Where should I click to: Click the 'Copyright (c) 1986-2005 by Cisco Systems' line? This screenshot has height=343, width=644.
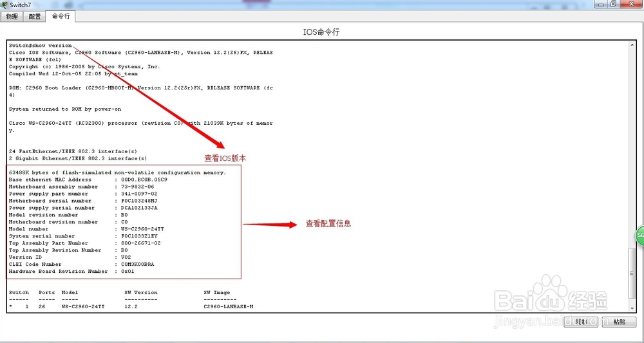coord(84,66)
